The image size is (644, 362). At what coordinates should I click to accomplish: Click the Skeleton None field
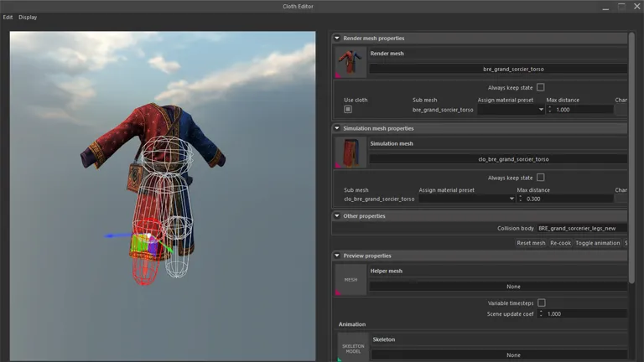click(500, 355)
